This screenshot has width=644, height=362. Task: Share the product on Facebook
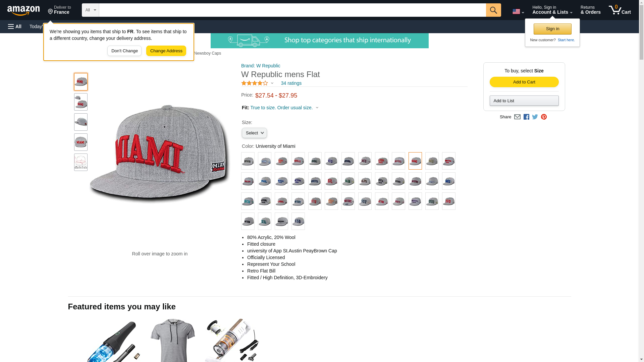point(526,117)
